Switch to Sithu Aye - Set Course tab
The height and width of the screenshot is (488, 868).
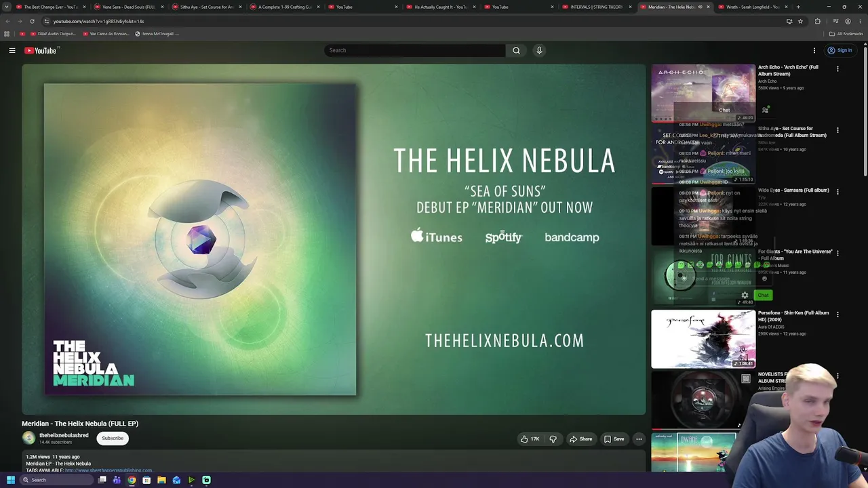pos(206,7)
